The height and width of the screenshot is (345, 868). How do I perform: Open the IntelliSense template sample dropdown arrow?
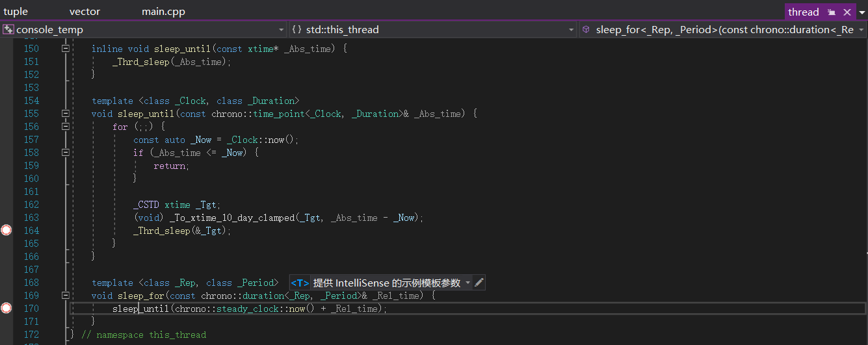point(467,283)
